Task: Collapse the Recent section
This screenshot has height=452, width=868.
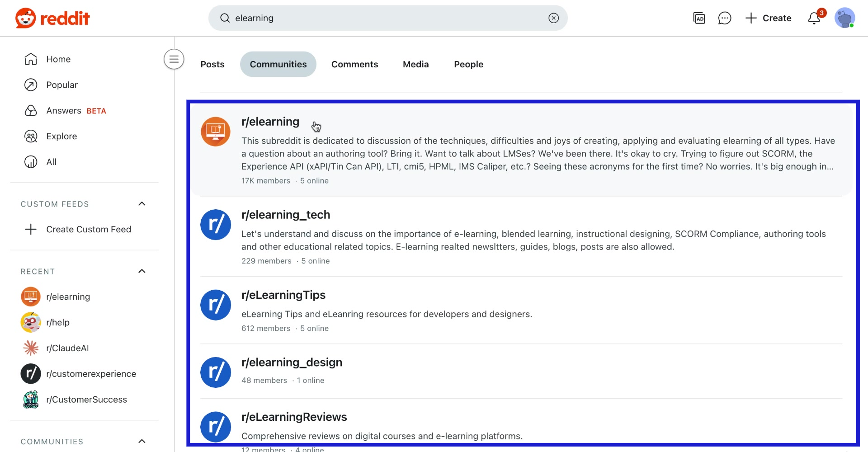Action: click(142, 271)
